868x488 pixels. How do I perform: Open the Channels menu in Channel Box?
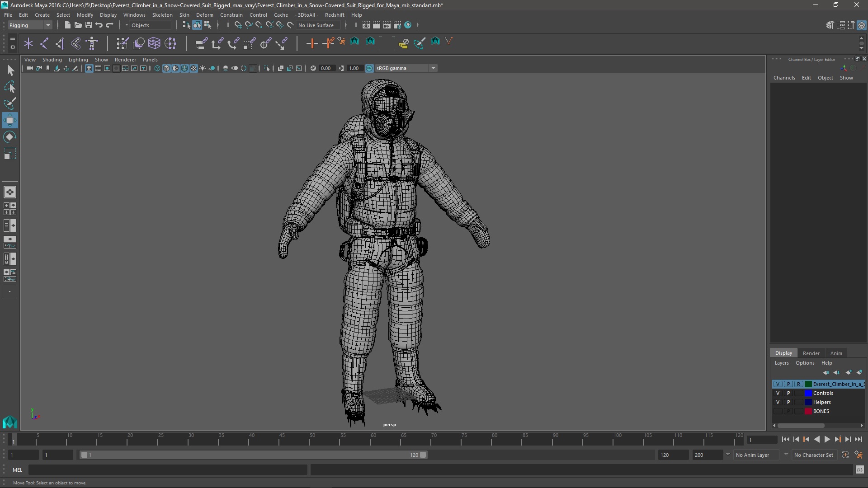click(x=784, y=78)
